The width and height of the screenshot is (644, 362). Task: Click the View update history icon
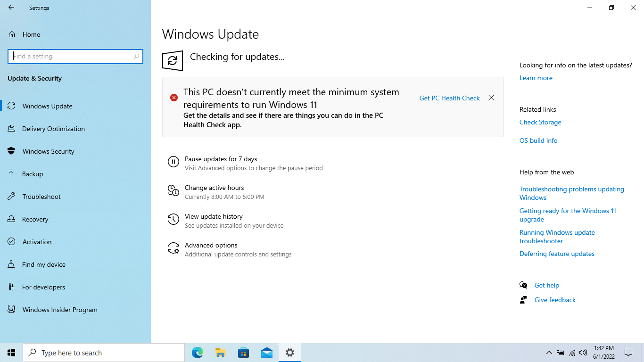(x=173, y=219)
